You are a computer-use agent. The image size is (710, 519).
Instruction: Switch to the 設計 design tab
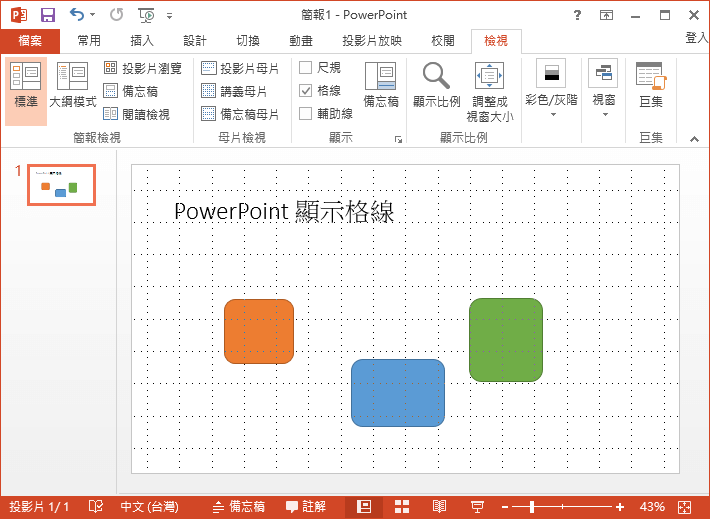point(195,41)
